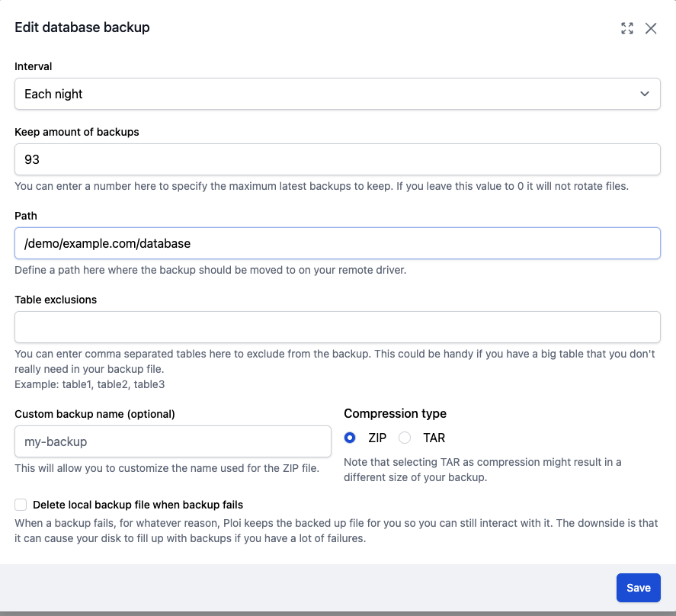Close the Edit database backup dialog
The height and width of the screenshot is (616, 676).
(651, 28)
